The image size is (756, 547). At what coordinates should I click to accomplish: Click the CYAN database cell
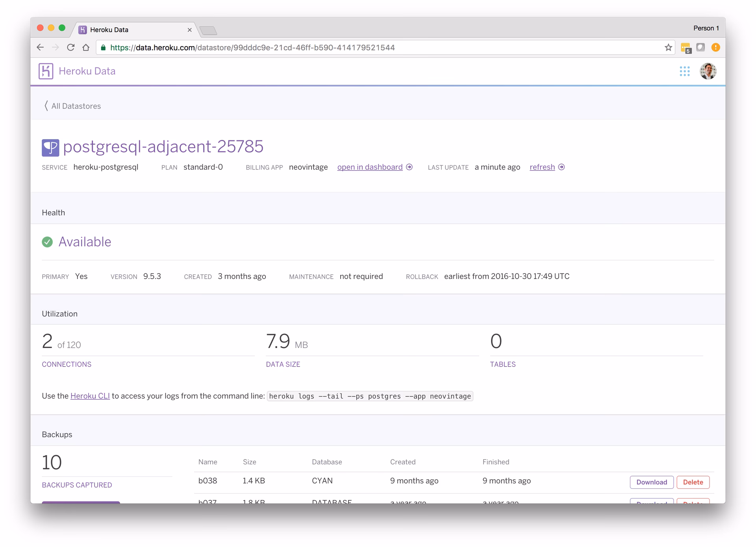pyautogui.click(x=322, y=481)
